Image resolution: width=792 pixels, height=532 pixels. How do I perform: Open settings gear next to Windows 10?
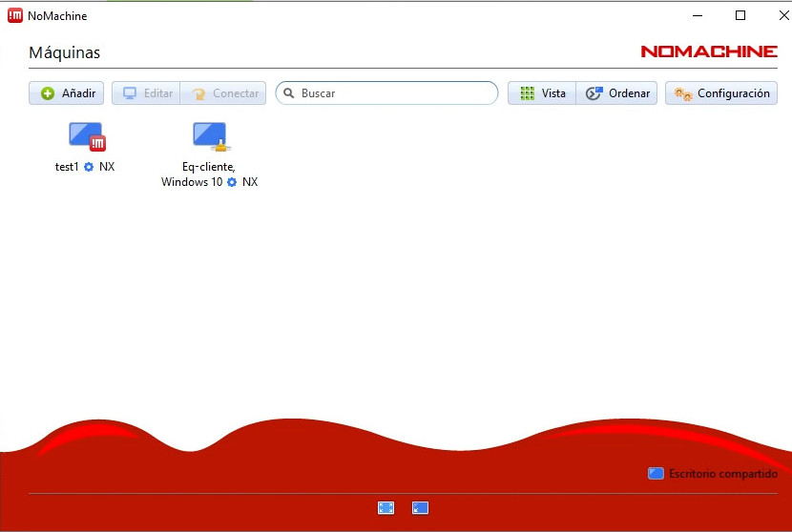coord(232,182)
